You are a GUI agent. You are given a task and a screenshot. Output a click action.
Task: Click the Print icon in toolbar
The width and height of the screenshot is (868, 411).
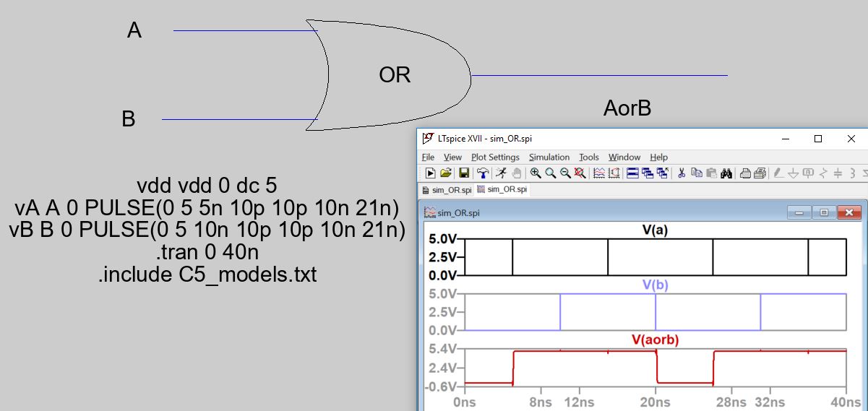tap(745, 173)
